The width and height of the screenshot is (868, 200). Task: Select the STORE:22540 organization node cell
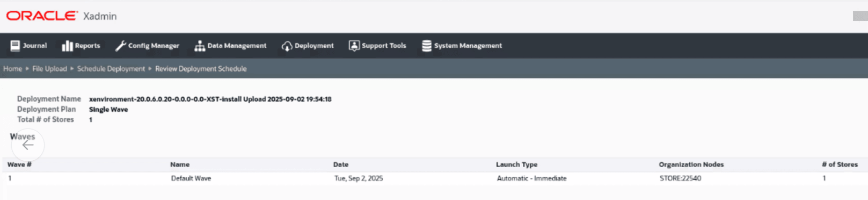[x=680, y=178]
